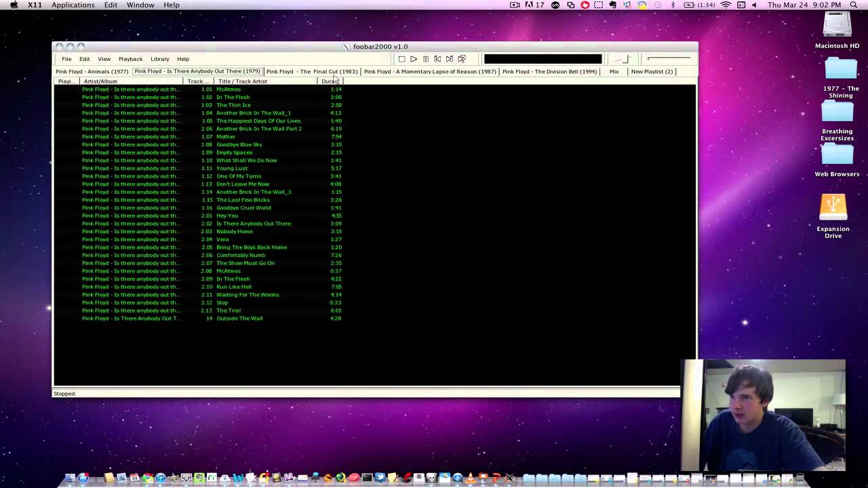
Task: Select track Goodbye Blue Sky
Action: (x=239, y=144)
